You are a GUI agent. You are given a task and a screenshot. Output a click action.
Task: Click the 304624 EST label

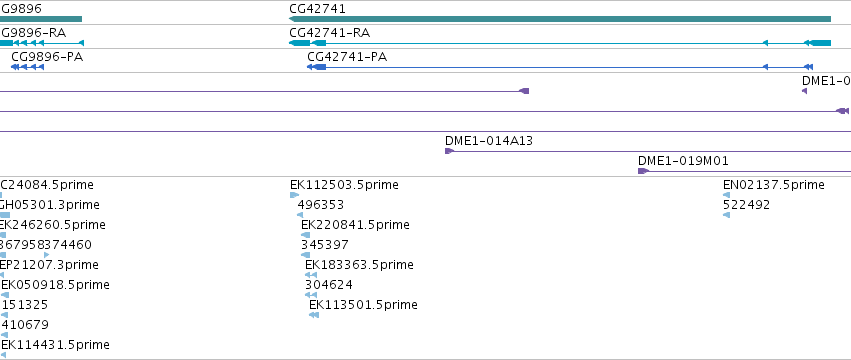(x=328, y=285)
